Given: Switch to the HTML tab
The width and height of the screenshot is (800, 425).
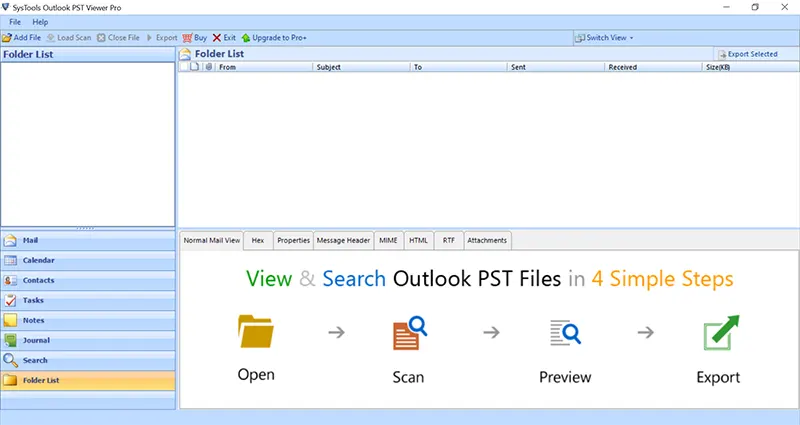Looking at the screenshot, I should point(418,240).
